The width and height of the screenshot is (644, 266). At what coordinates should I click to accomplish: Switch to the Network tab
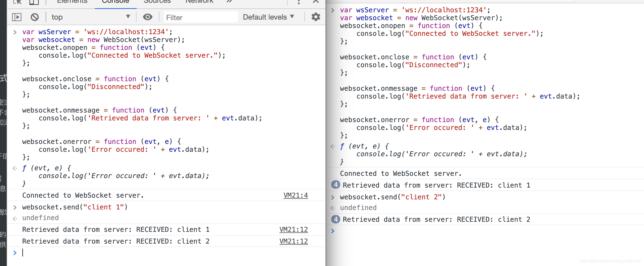coord(199,2)
